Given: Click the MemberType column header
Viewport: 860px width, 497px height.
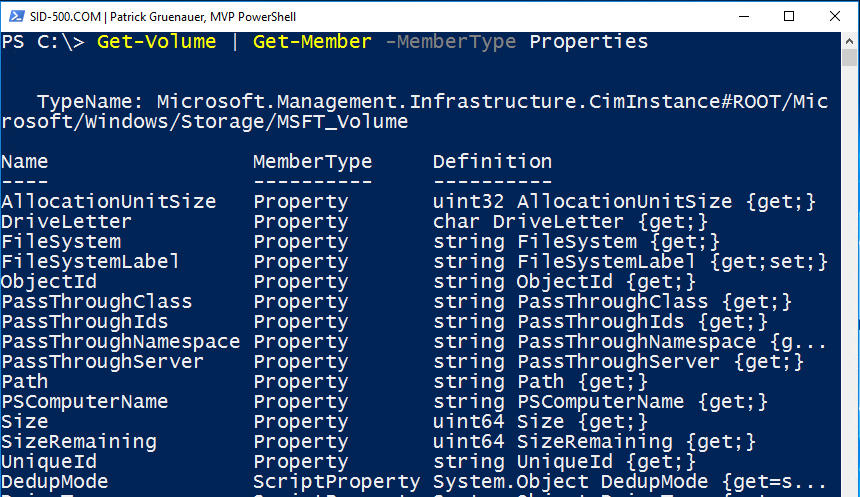Looking at the screenshot, I should [x=312, y=161].
